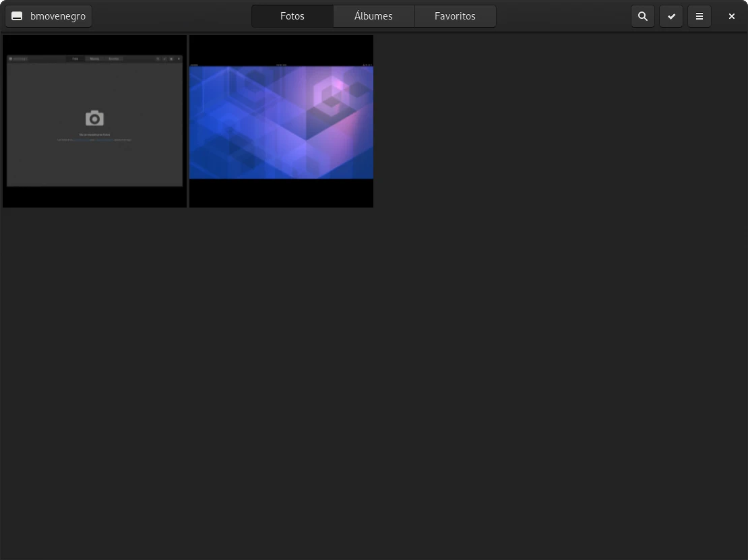Click black band above the wallpaper image

[x=281, y=49]
